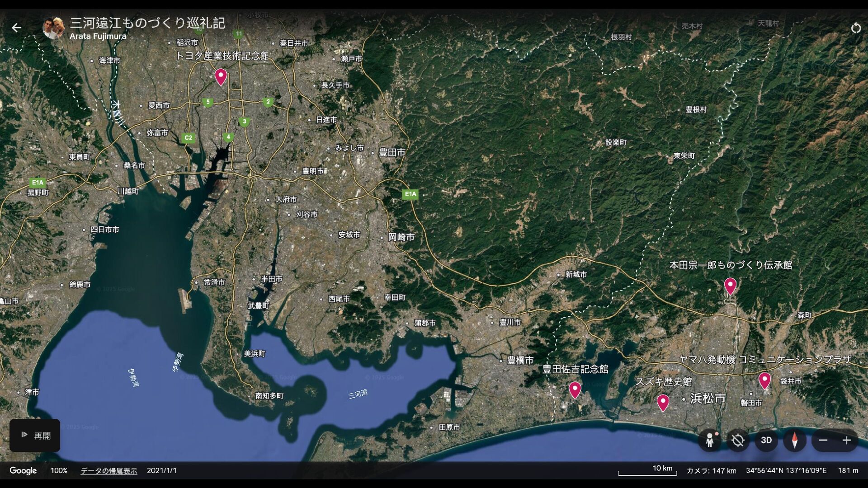Click the compass to reset north
Screen dimensions: 868x488
794,440
